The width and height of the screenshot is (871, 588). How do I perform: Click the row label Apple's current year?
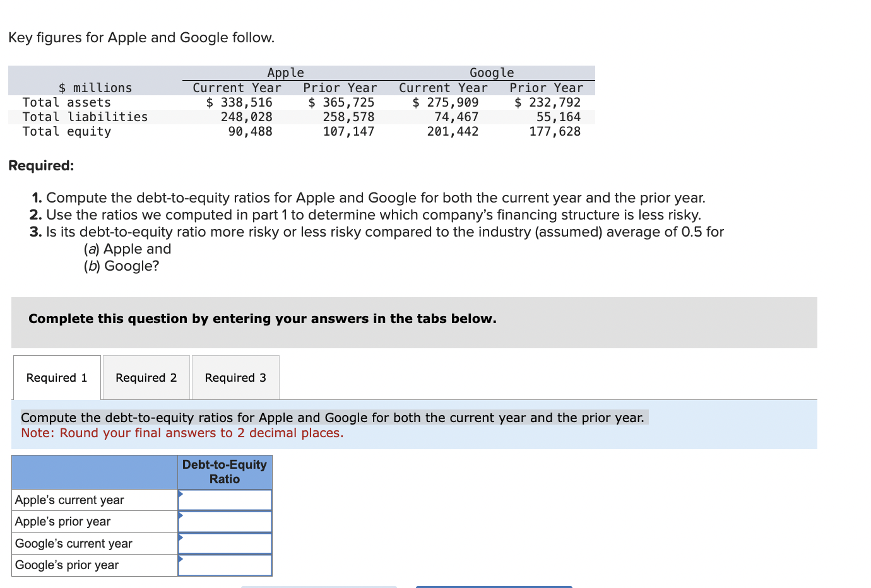[x=69, y=499]
